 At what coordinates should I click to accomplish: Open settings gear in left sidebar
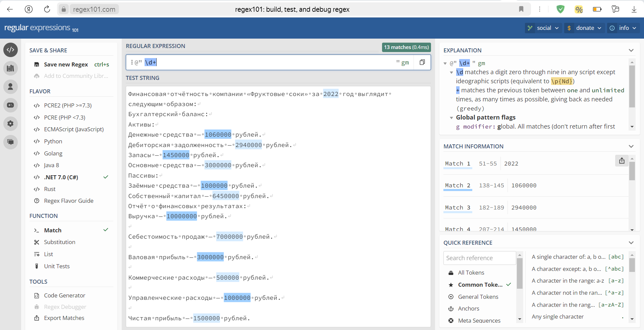pyautogui.click(x=10, y=124)
